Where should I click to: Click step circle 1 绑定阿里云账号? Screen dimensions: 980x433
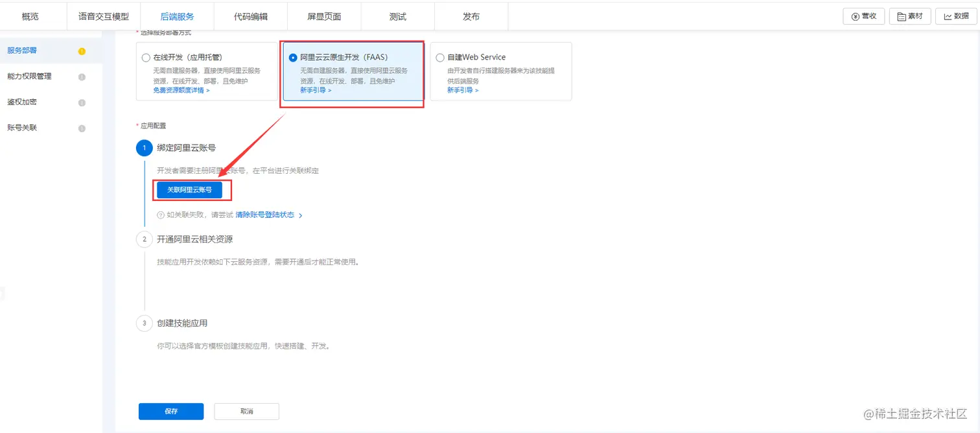pyautogui.click(x=144, y=148)
